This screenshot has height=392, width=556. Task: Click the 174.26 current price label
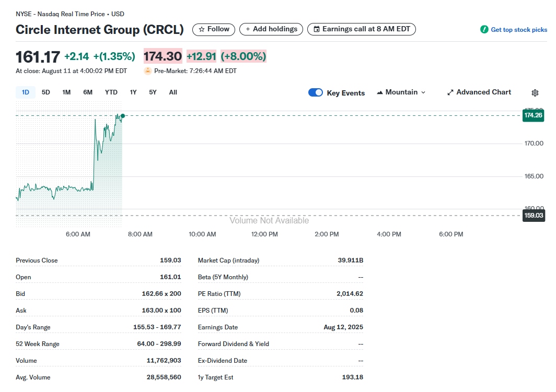534,115
